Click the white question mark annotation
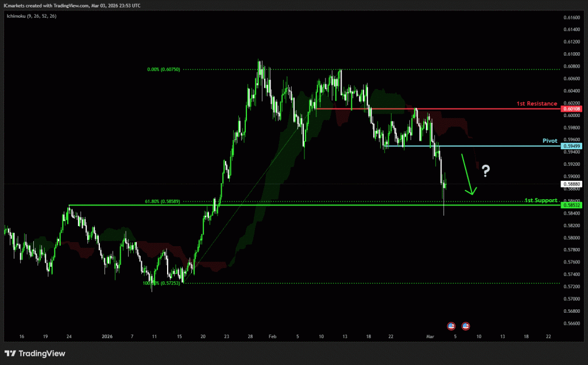 [486, 170]
